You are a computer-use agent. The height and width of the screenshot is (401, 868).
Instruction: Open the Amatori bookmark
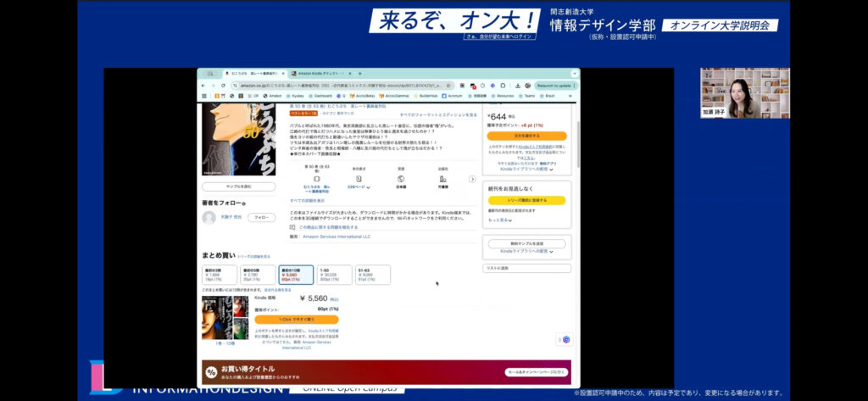272,96
